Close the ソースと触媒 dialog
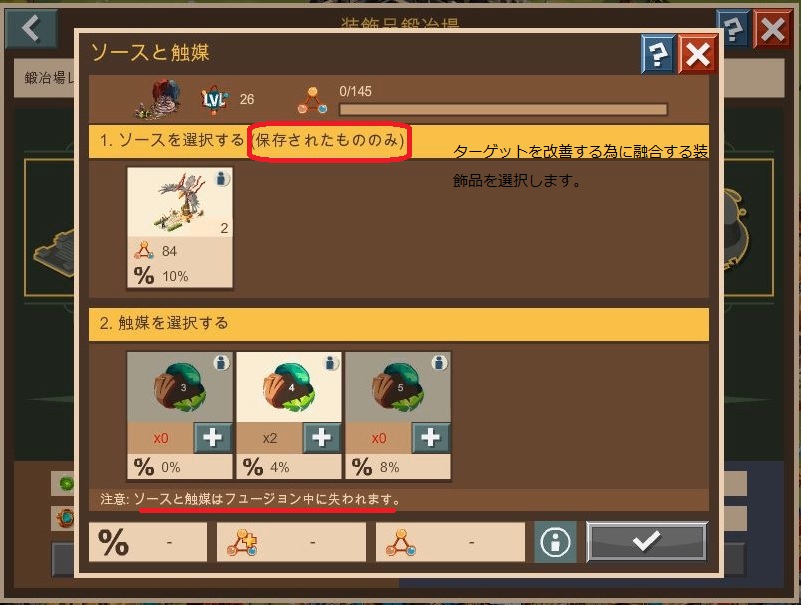 tap(697, 54)
